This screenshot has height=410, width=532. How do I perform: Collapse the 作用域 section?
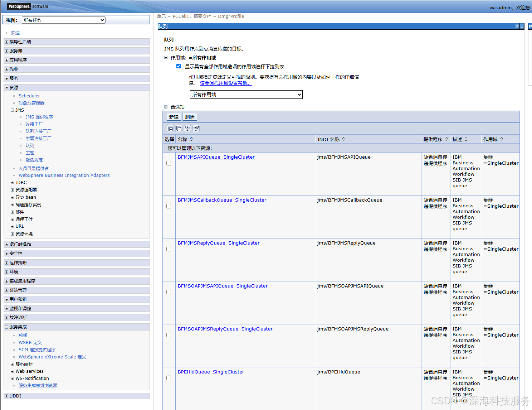point(166,57)
